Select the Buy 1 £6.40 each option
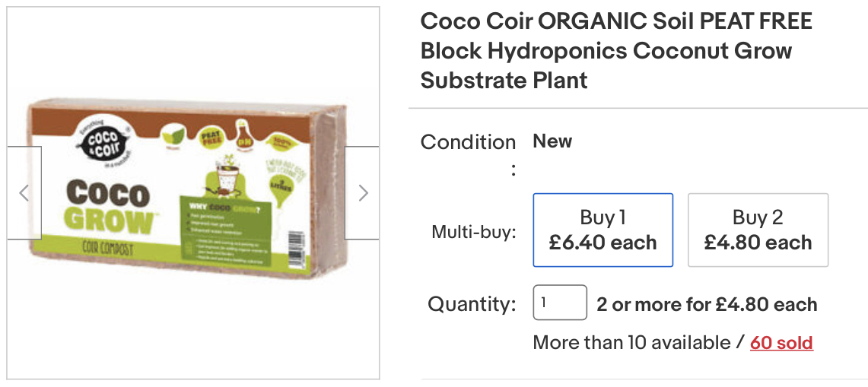The height and width of the screenshot is (387, 868). click(x=603, y=230)
